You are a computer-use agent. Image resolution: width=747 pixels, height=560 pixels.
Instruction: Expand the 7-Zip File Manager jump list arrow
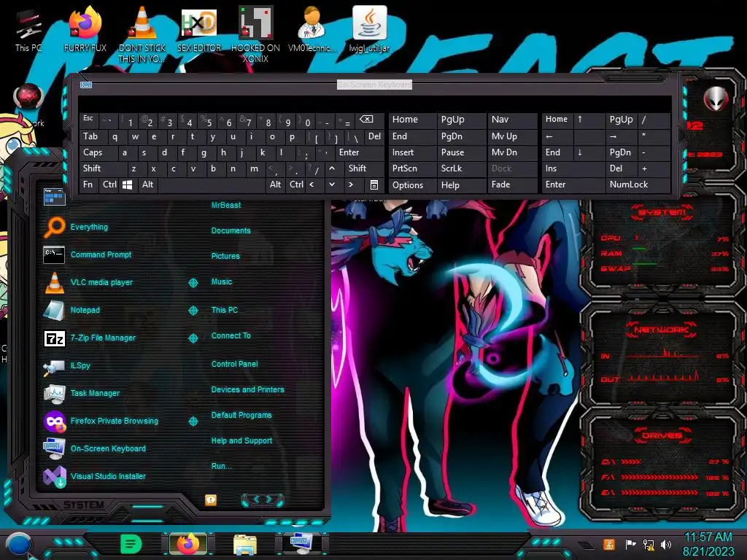pos(193,338)
